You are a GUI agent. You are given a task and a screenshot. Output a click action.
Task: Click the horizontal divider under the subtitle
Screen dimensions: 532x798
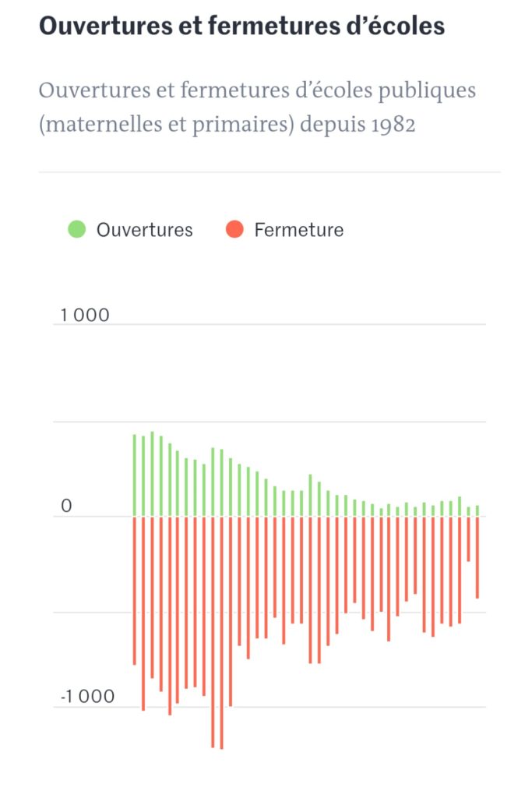[270, 172]
